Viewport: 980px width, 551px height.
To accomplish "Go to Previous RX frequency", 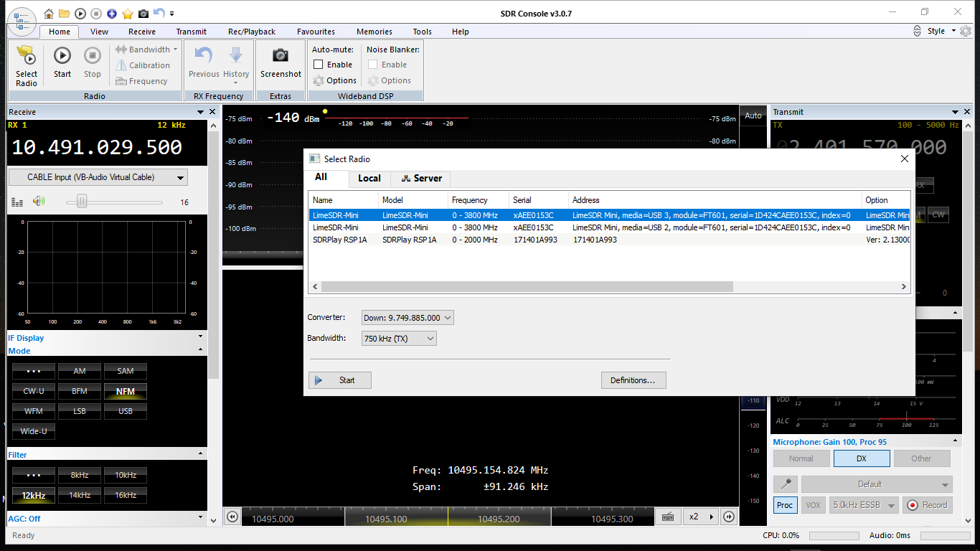I will pyautogui.click(x=204, y=62).
